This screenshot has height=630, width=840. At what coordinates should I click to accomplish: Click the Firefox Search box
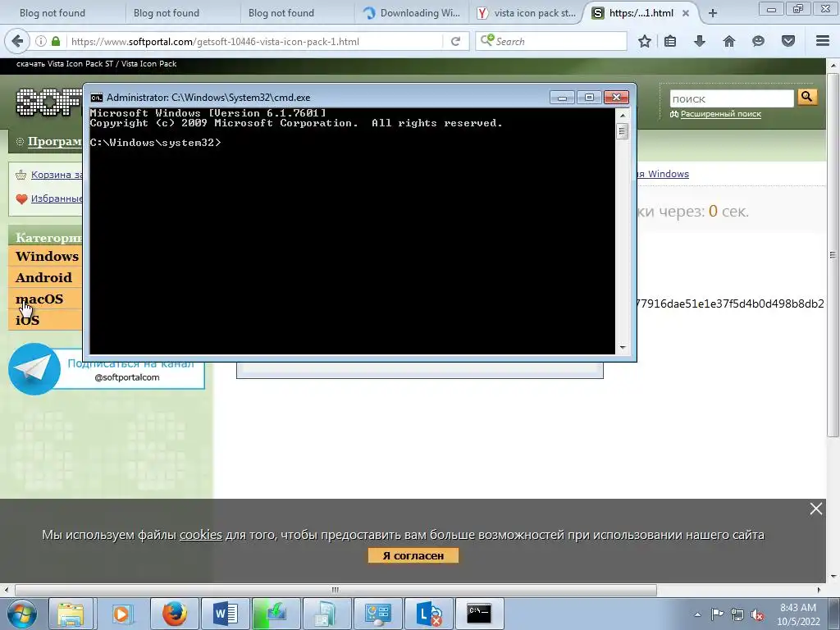(x=551, y=41)
